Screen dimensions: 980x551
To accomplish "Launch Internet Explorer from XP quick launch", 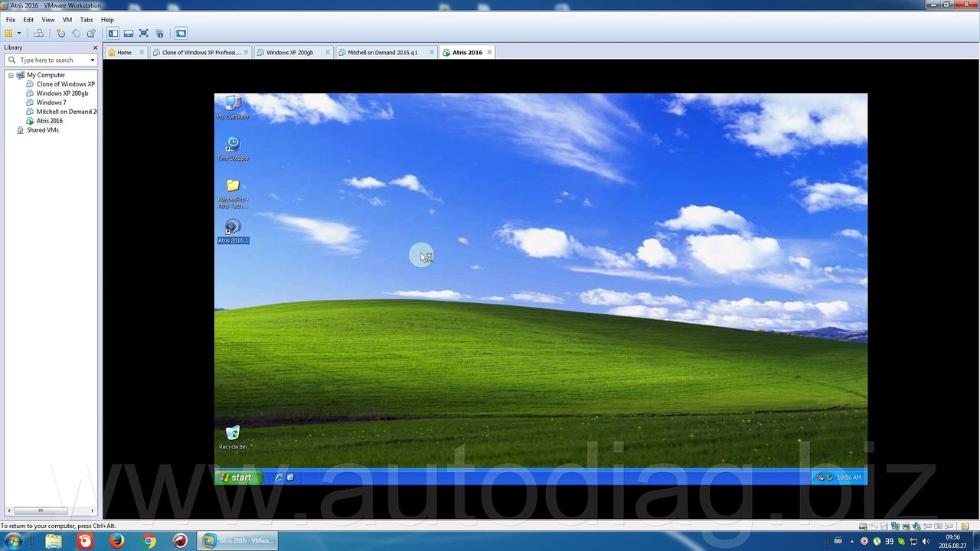I will coord(279,478).
